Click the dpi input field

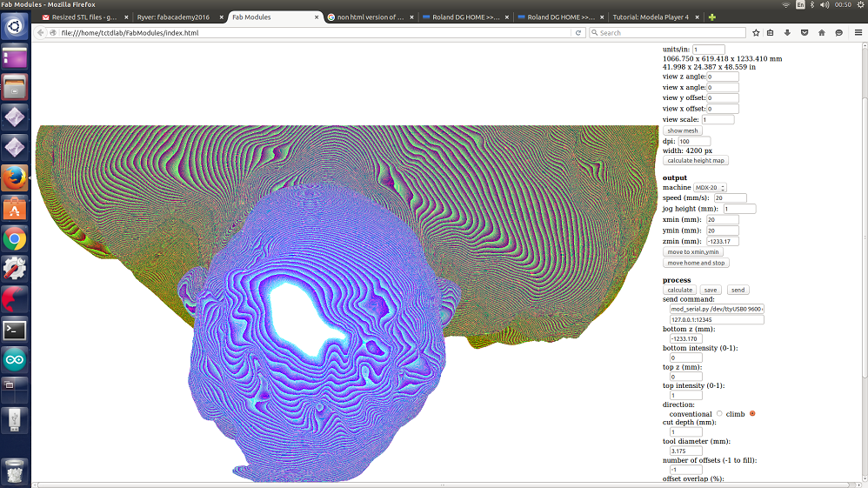coord(694,142)
